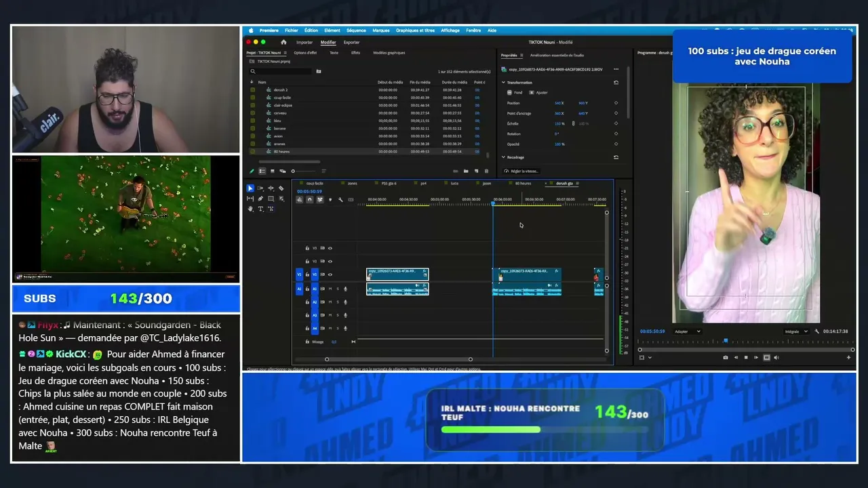Toggle insert sequences as nests button
The image size is (868, 488).
tap(300, 199)
